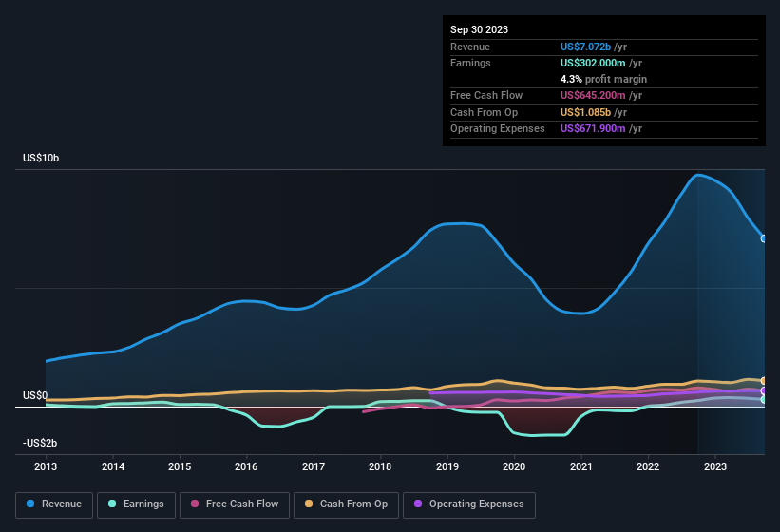
Task: Toggle the Revenue series legend button
Action: 54,504
